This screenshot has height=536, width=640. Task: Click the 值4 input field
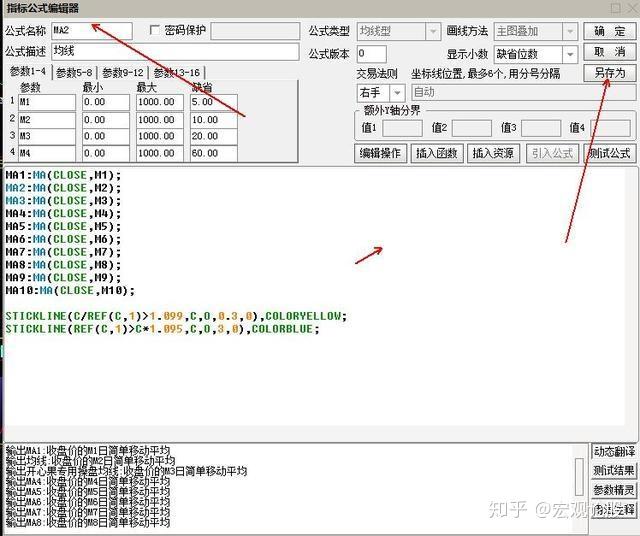pyautogui.click(x=611, y=128)
